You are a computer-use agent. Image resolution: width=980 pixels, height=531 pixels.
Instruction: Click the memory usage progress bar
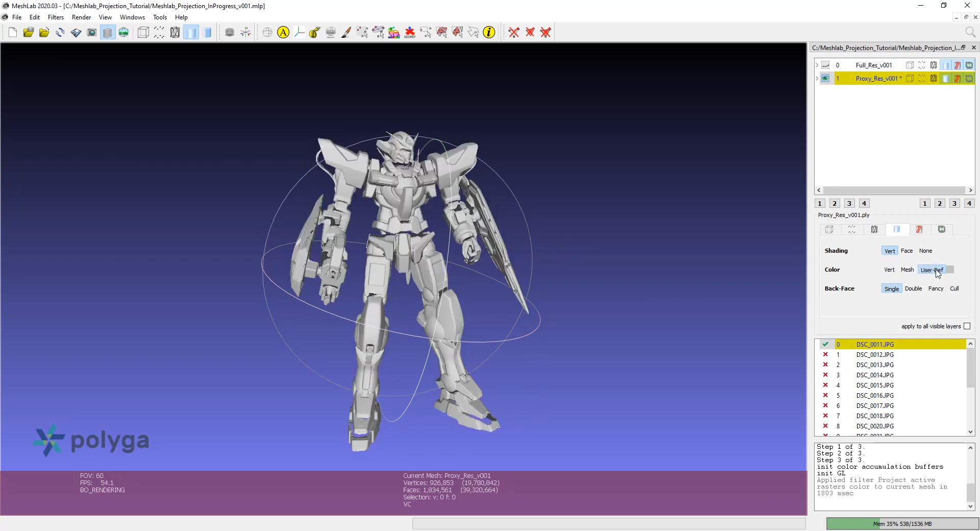tap(902, 524)
